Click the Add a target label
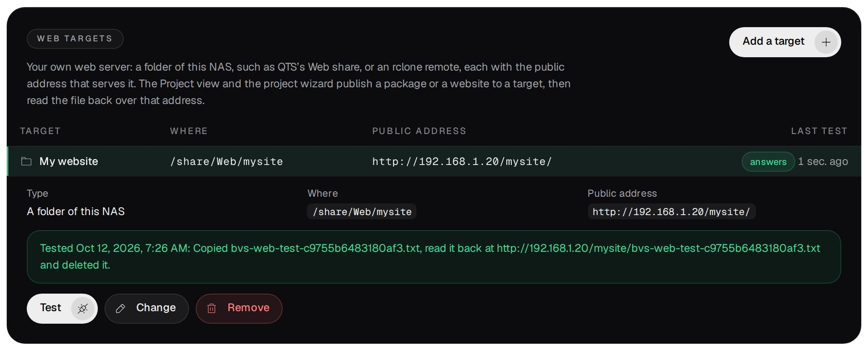This screenshot has height=350, width=868. (x=774, y=41)
